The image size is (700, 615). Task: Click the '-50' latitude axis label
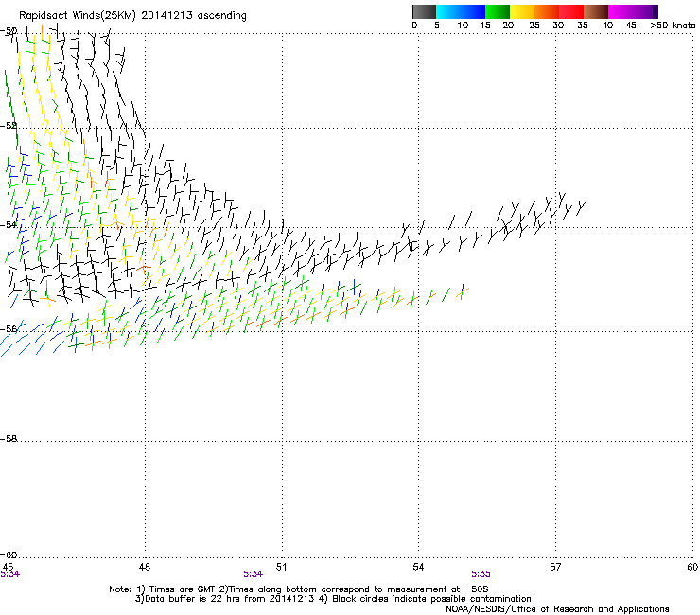[x=9, y=31]
